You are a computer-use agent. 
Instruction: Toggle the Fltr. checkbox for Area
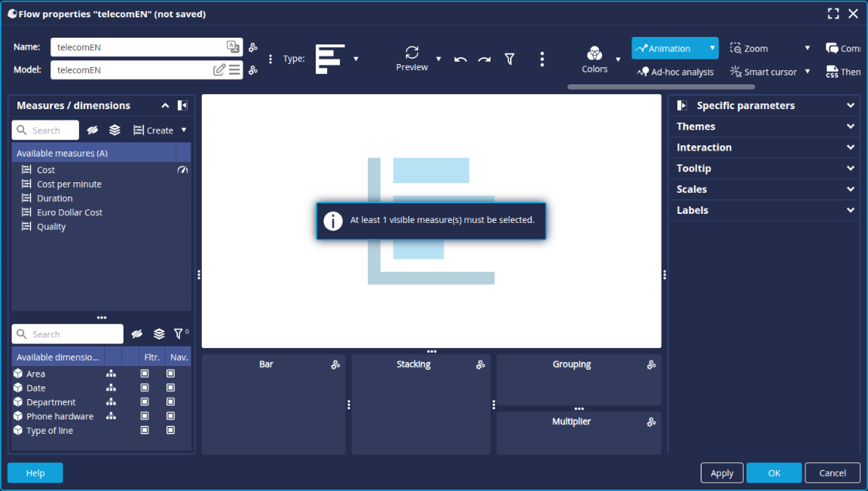(145, 374)
